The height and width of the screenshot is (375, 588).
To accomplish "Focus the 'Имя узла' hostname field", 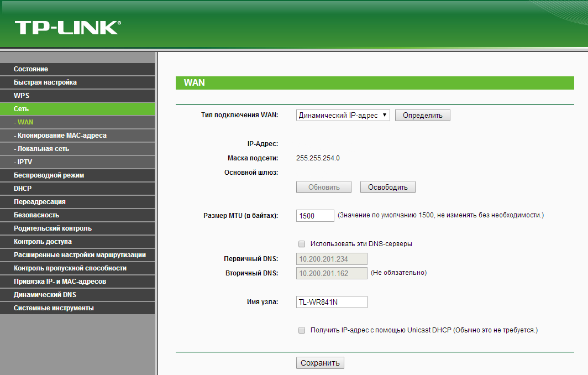I will pos(332,302).
